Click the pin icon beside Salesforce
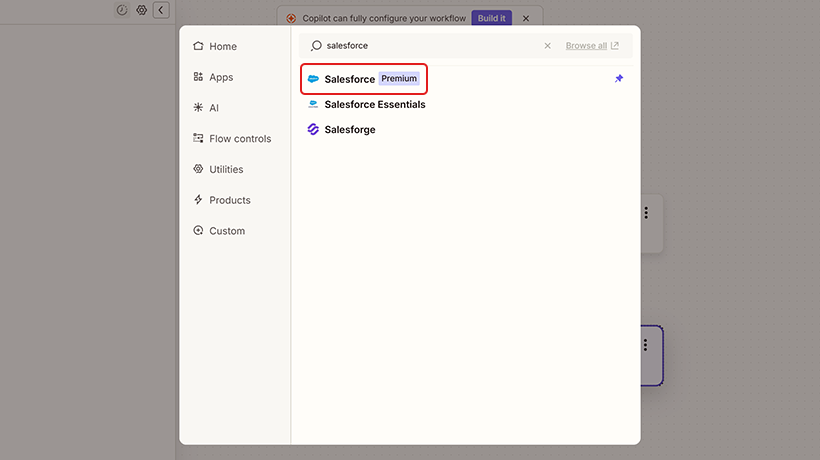The image size is (820, 460). (x=618, y=79)
